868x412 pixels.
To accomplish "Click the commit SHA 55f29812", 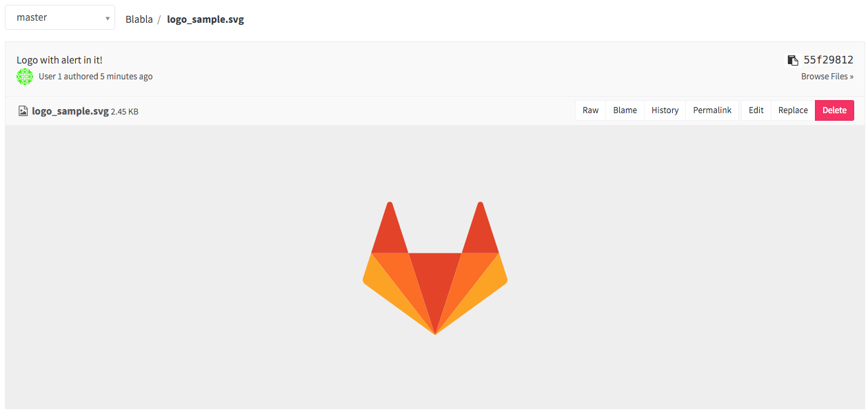I will coord(827,60).
